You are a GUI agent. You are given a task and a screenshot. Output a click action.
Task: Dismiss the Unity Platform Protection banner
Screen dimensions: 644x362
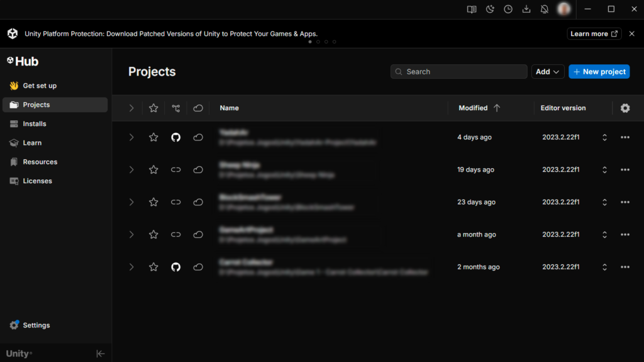coord(631,34)
